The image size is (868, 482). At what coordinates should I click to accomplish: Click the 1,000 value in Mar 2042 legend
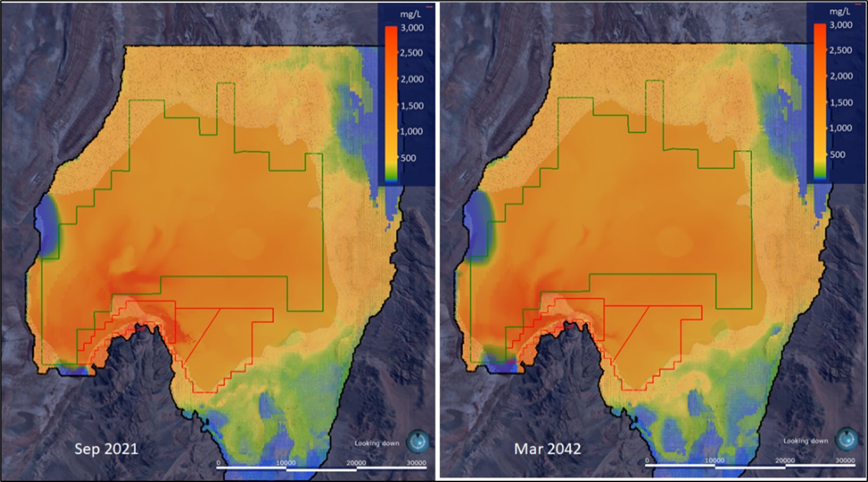842,127
